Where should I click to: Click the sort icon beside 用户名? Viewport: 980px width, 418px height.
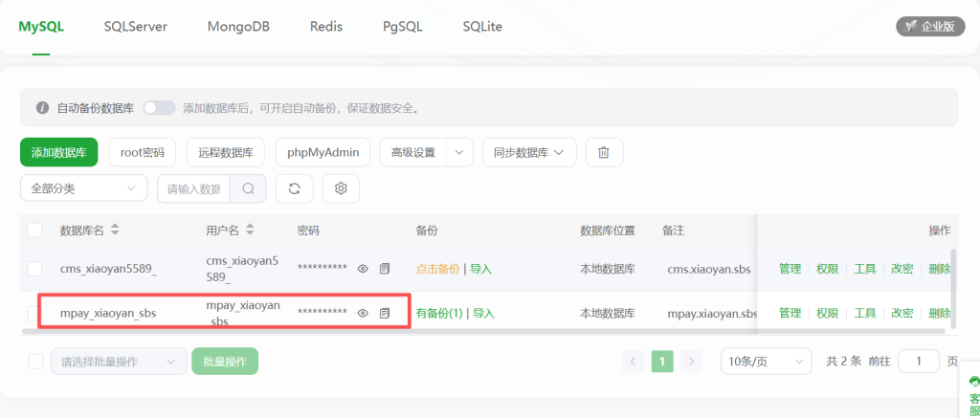(251, 231)
